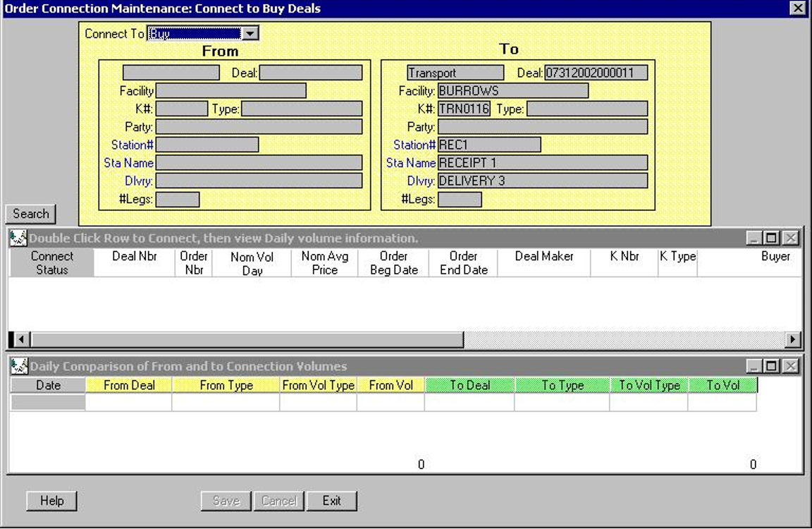Click the Daily Comparison panel icon
Screen dimensions: 812x529
18,367
